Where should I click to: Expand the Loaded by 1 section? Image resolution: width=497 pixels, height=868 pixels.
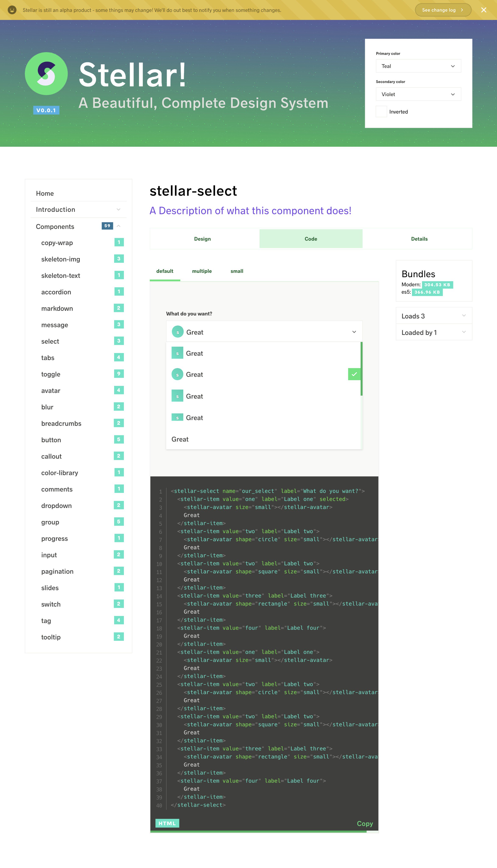coord(434,332)
